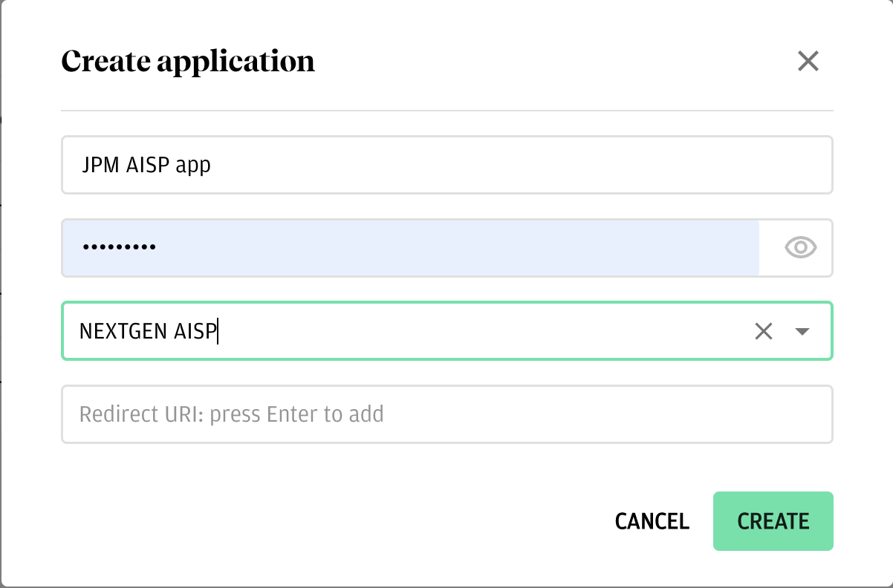The height and width of the screenshot is (588, 893).
Task: Close the Create application dialog
Action: (x=808, y=61)
